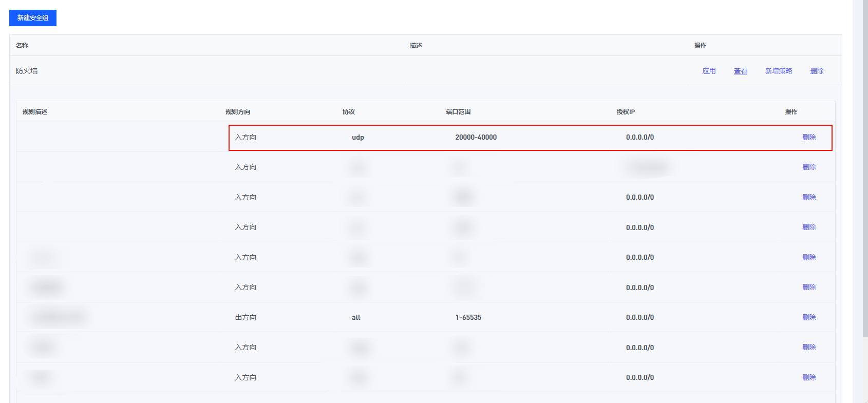Delete the last visible 入方向 rule
This screenshot has height=403, width=868.
(x=809, y=377)
